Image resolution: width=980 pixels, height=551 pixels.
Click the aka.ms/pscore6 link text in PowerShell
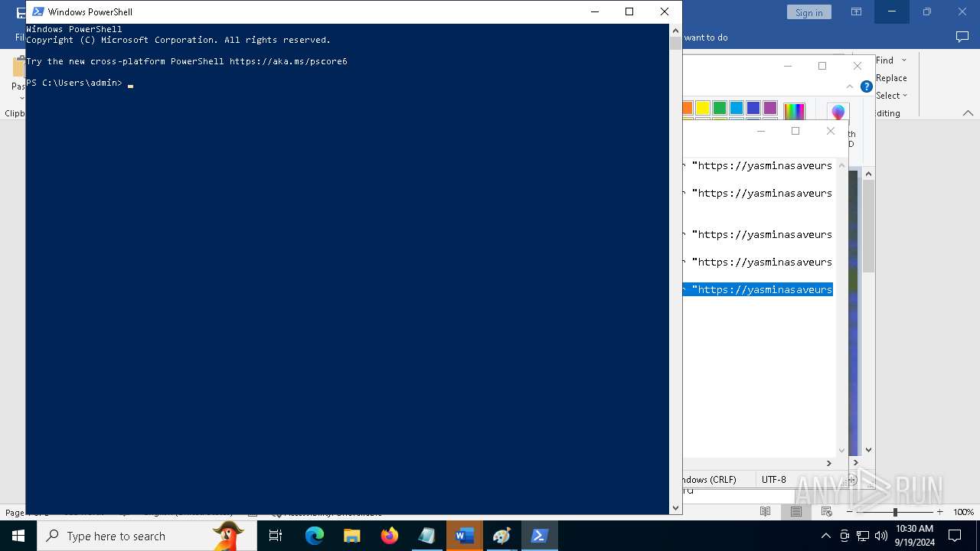tap(289, 61)
